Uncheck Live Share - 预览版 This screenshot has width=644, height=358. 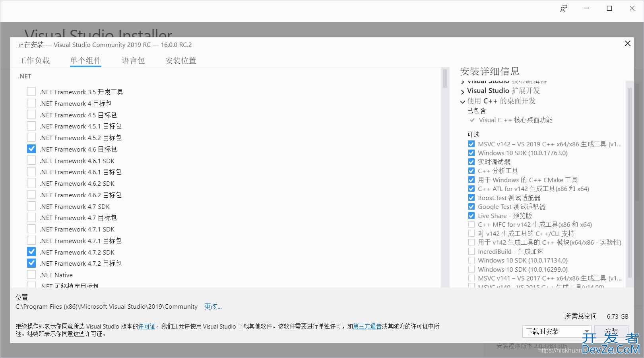coord(471,216)
